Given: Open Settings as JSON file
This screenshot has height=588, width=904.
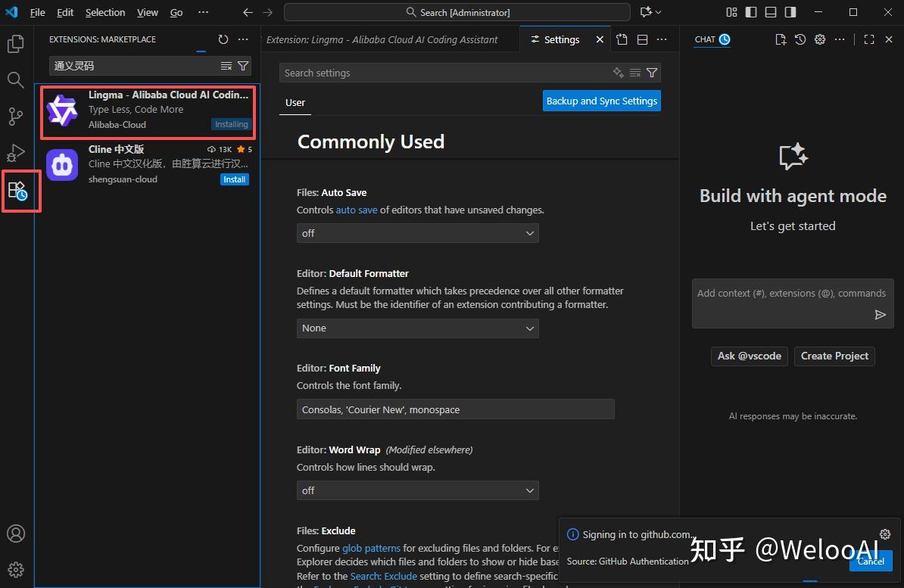Looking at the screenshot, I should tap(622, 39).
